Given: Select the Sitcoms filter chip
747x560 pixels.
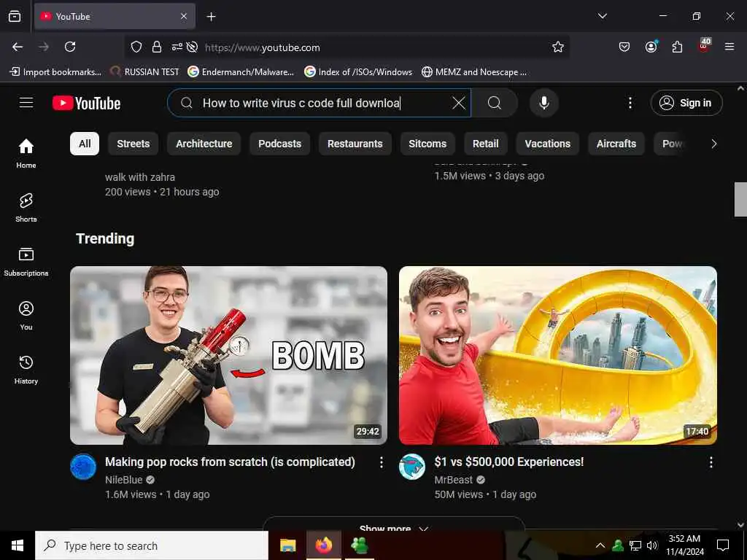Looking at the screenshot, I should pos(427,144).
